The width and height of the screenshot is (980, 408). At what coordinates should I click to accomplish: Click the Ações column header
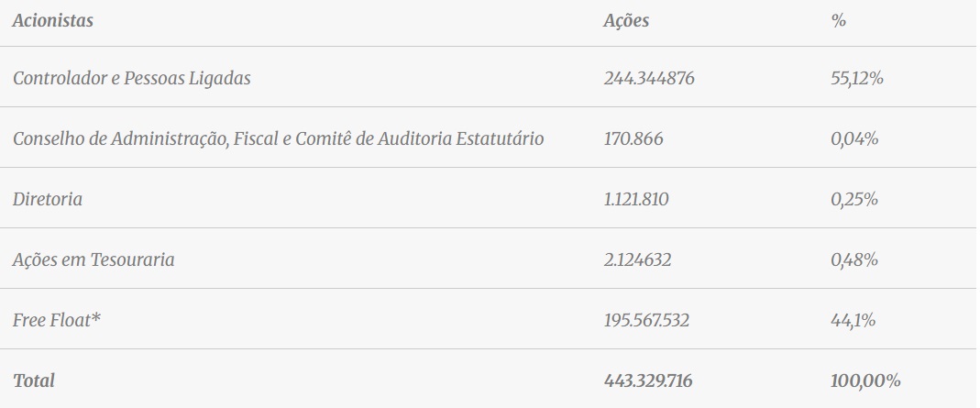(626, 20)
